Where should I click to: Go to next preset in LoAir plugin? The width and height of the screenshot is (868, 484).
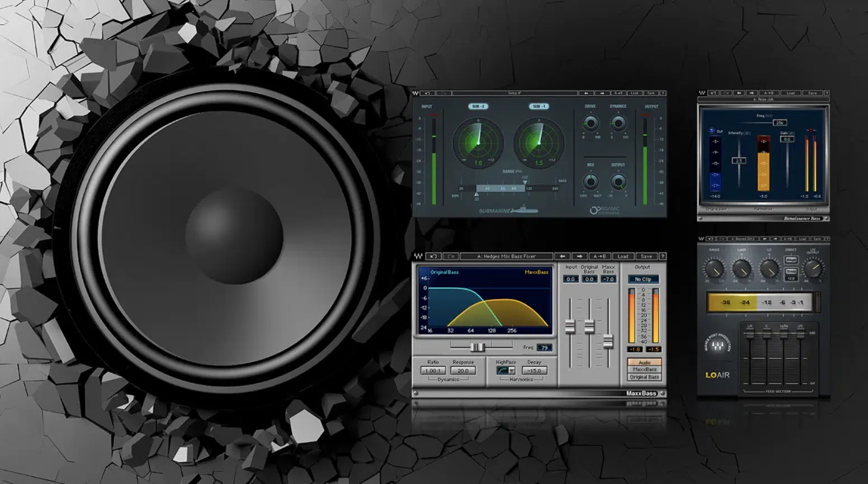point(776,239)
